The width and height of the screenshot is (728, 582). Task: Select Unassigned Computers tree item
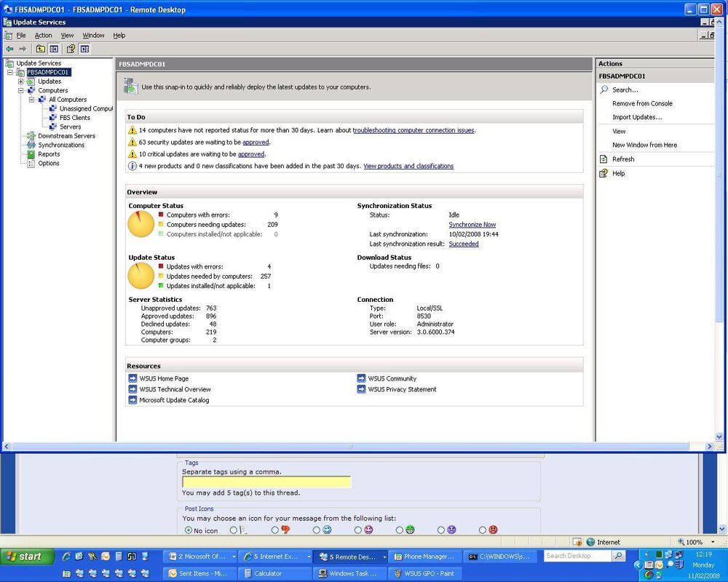[86, 108]
